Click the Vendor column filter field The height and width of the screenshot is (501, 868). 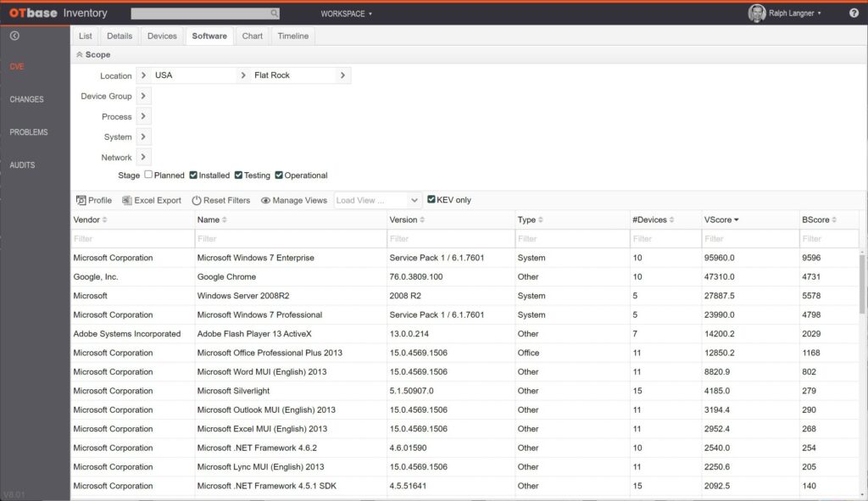point(132,239)
